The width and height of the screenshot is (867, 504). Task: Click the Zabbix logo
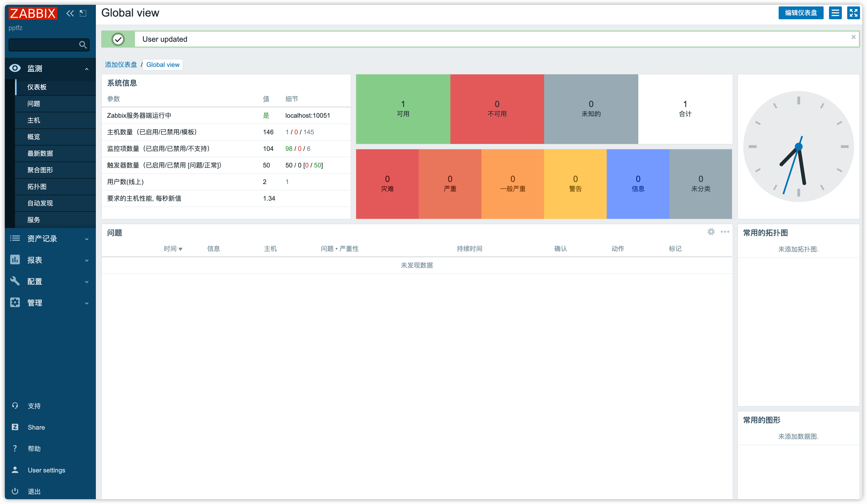[33, 13]
